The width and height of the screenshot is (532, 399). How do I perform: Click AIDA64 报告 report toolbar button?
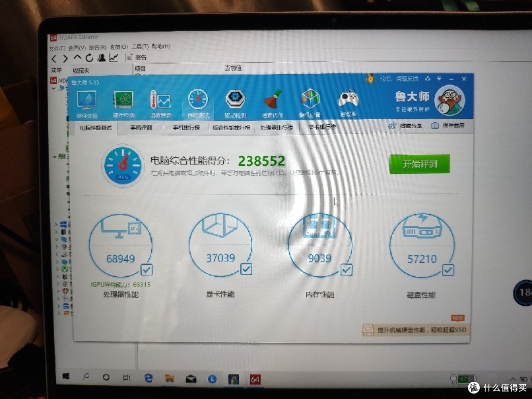(137, 57)
